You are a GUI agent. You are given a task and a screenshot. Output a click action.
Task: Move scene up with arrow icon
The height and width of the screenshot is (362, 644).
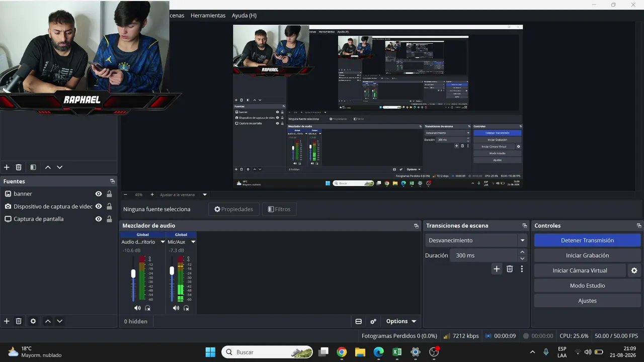click(x=48, y=167)
